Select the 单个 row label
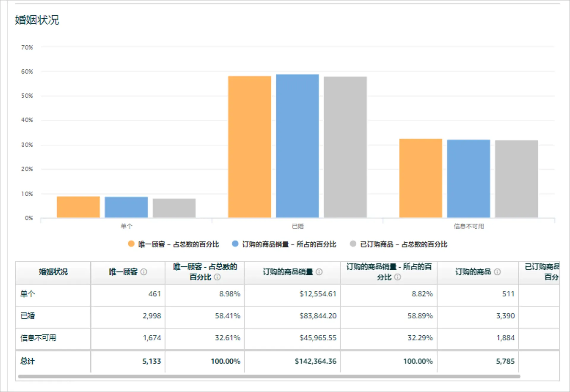The width and height of the screenshot is (570, 392). 28,294
